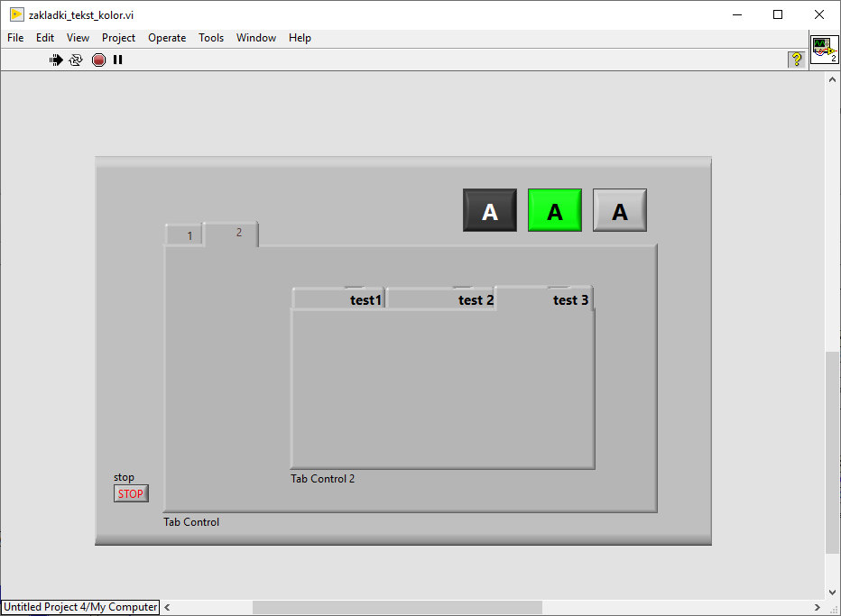Click the red Abort Execution button
The image size is (841, 616).
coord(98,60)
